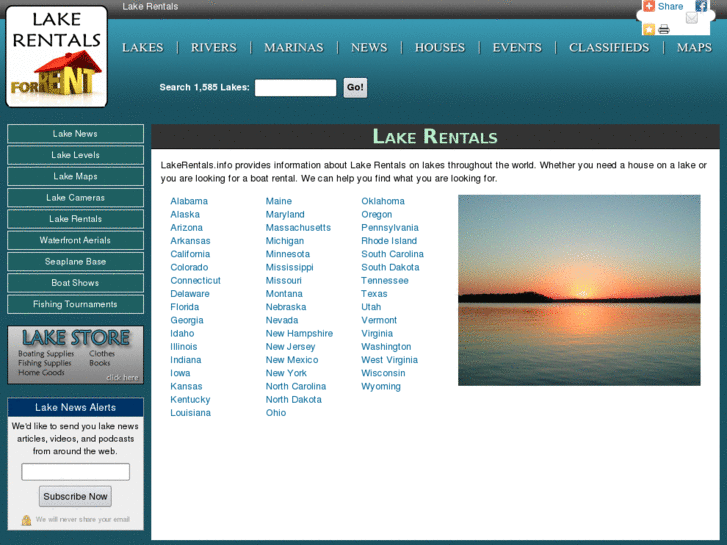Open the North Carolina link
Screen dimensions: 727x545
(x=296, y=386)
